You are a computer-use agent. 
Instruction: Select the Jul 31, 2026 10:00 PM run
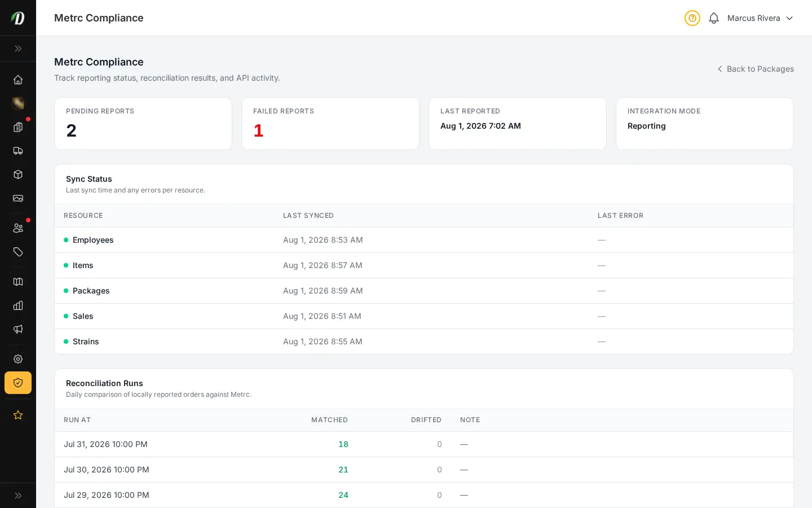(424, 444)
